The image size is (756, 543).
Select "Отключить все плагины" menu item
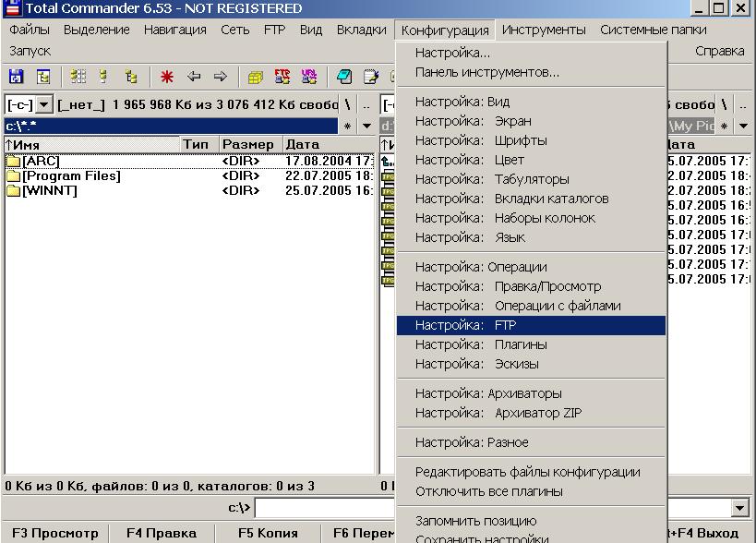tap(488, 491)
